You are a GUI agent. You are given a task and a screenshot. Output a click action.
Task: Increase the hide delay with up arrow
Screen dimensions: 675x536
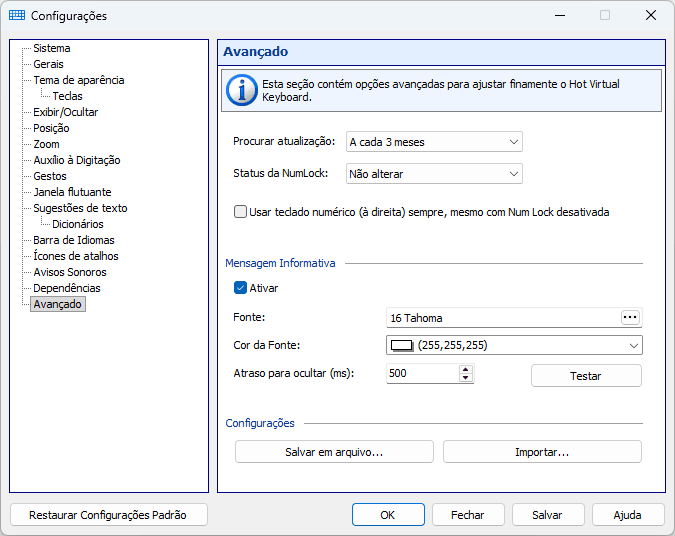[465, 369]
